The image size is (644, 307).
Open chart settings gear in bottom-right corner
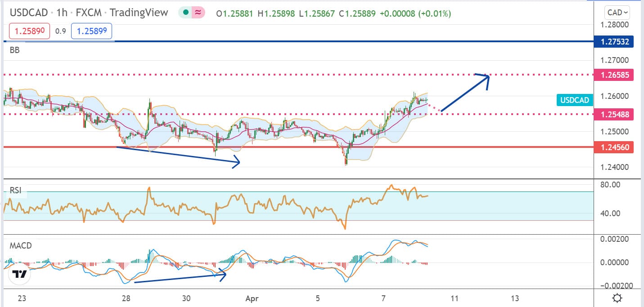(617, 298)
